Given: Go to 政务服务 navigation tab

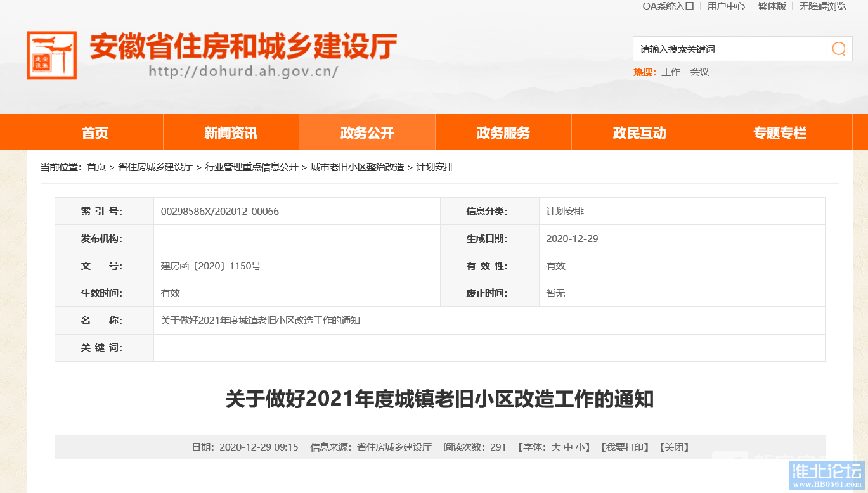Looking at the screenshot, I should [x=503, y=133].
